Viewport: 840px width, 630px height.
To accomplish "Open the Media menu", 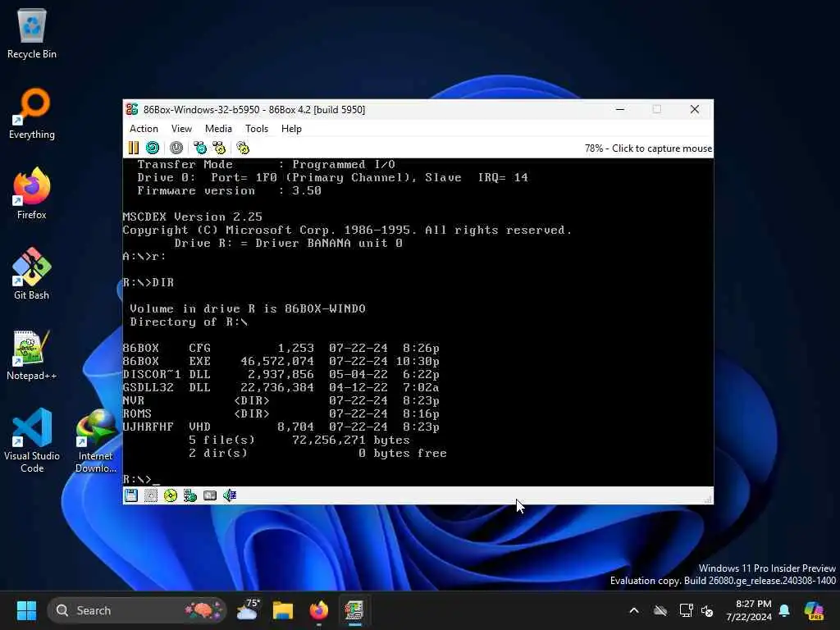I will coord(218,129).
